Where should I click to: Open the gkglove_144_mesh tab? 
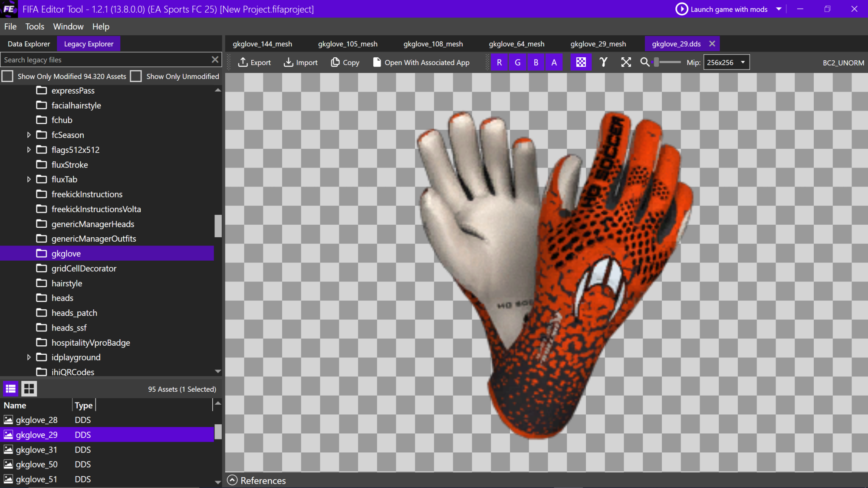pyautogui.click(x=262, y=44)
